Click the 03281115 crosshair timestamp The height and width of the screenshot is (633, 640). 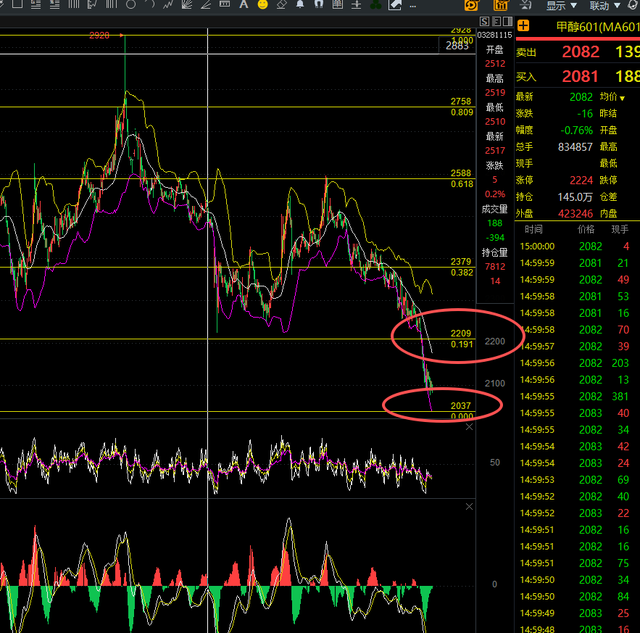(495, 35)
